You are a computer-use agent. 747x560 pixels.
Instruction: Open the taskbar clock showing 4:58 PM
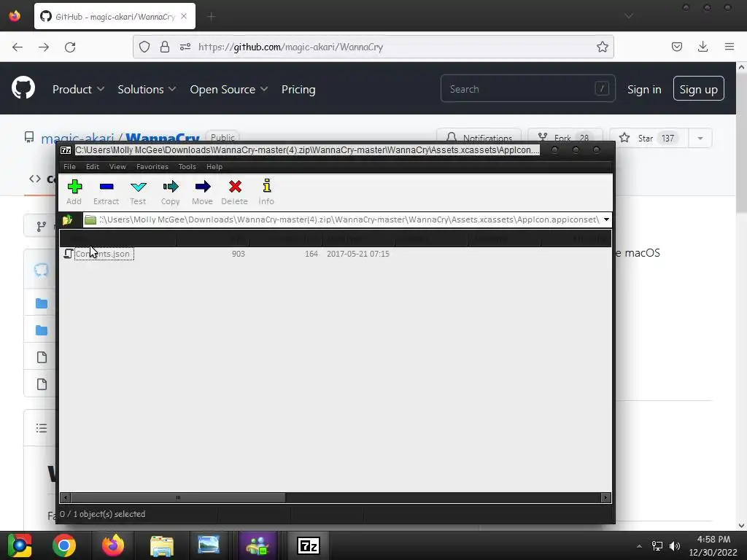point(713,545)
